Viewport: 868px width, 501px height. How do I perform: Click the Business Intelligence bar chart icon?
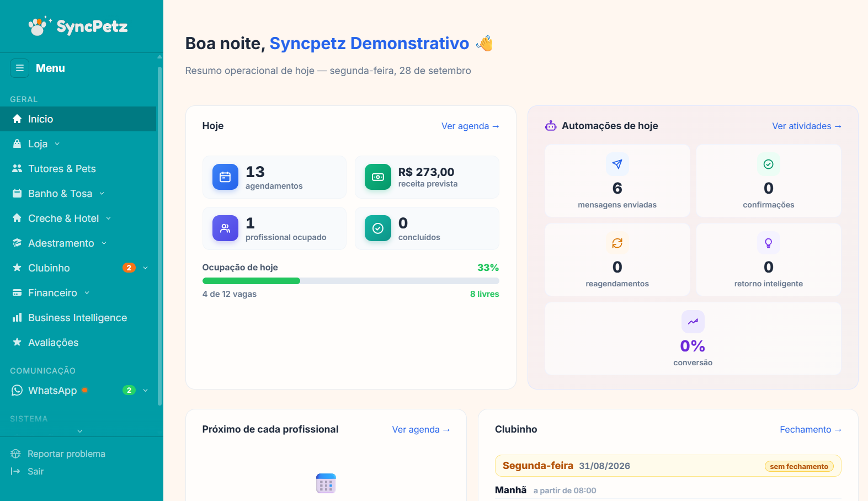click(17, 317)
